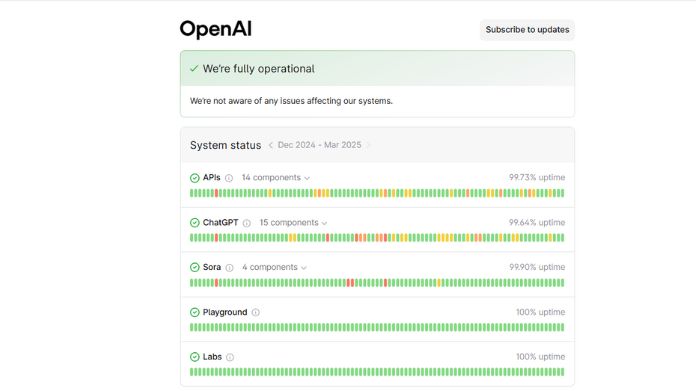This screenshot has width=696, height=391.
Task: Click Subscribe to updates button
Action: 527,30
